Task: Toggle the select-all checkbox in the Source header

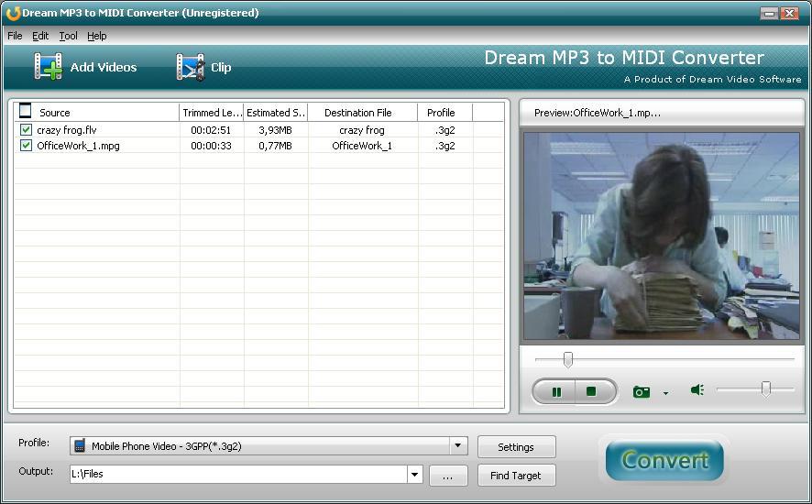Action: tap(25, 111)
